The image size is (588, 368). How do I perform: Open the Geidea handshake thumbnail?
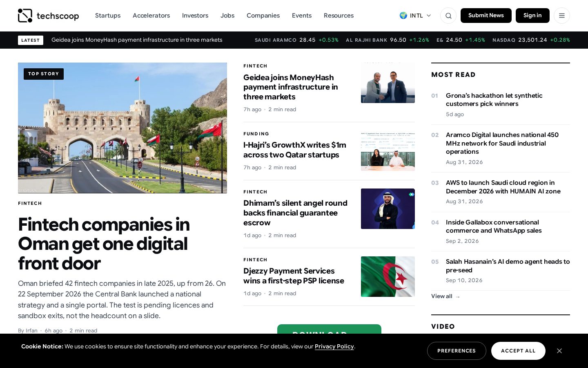click(388, 83)
